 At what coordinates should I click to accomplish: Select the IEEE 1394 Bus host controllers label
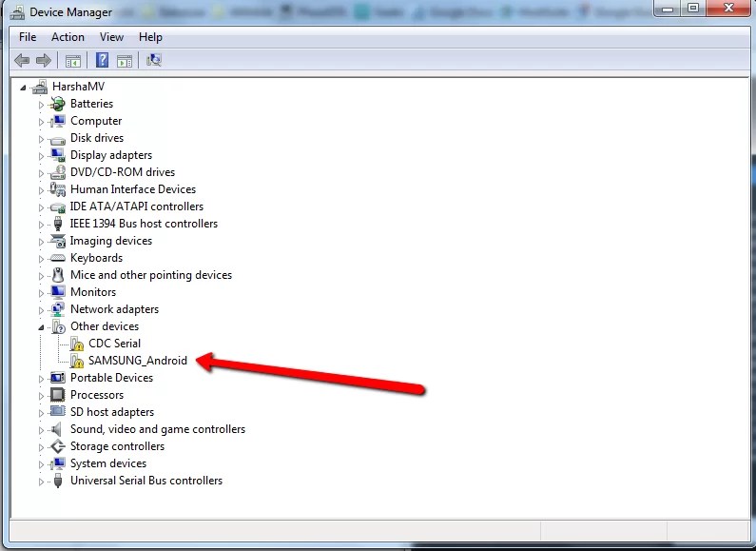coord(144,224)
